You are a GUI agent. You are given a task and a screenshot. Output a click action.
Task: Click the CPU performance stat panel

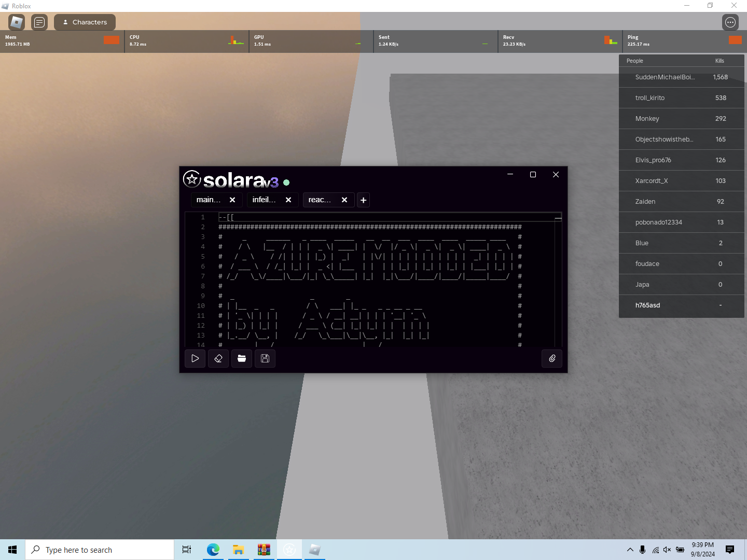pos(187,41)
